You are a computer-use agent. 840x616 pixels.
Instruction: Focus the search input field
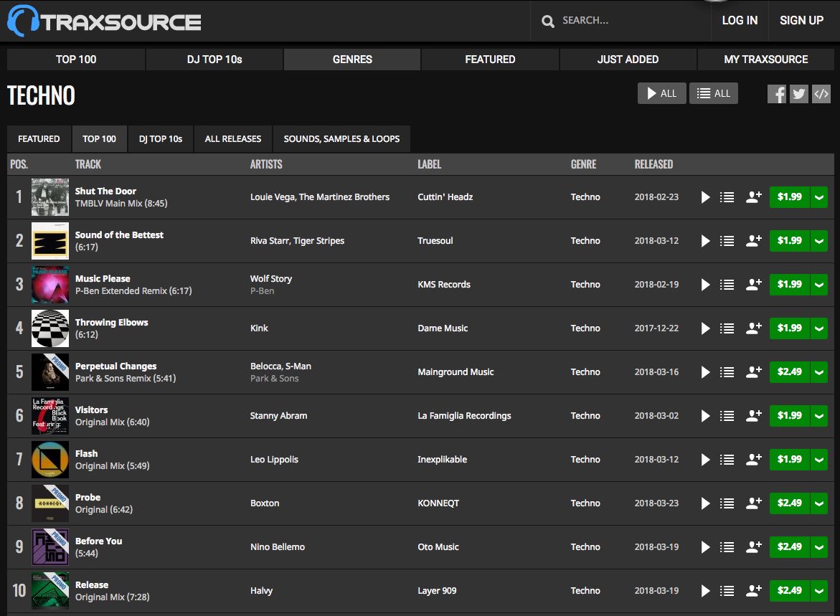click(x=632, y=20)
